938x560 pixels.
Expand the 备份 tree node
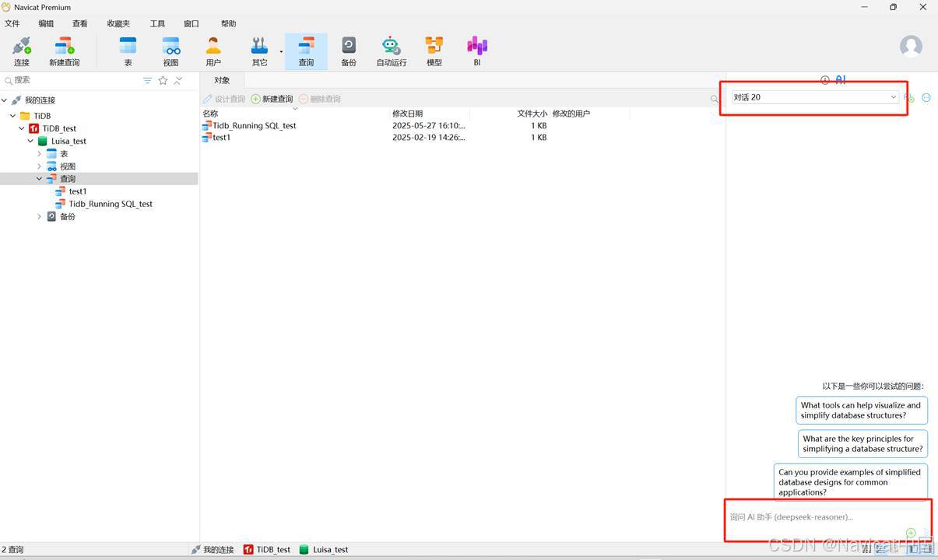coord(40,217)
